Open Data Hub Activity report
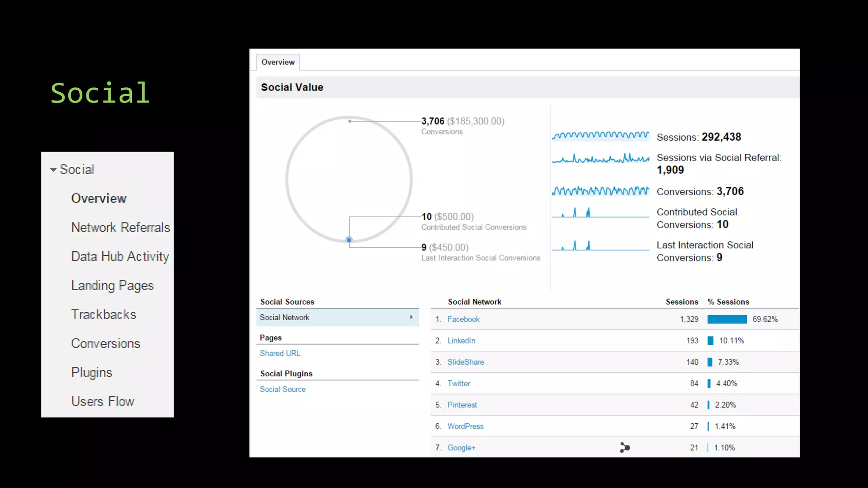 coord(120,256)
